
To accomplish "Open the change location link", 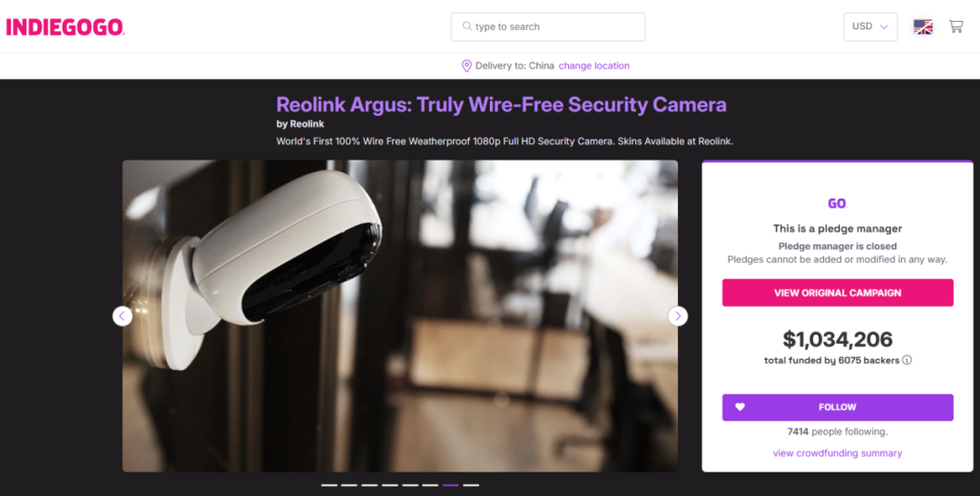I will [x=593, y=65].
